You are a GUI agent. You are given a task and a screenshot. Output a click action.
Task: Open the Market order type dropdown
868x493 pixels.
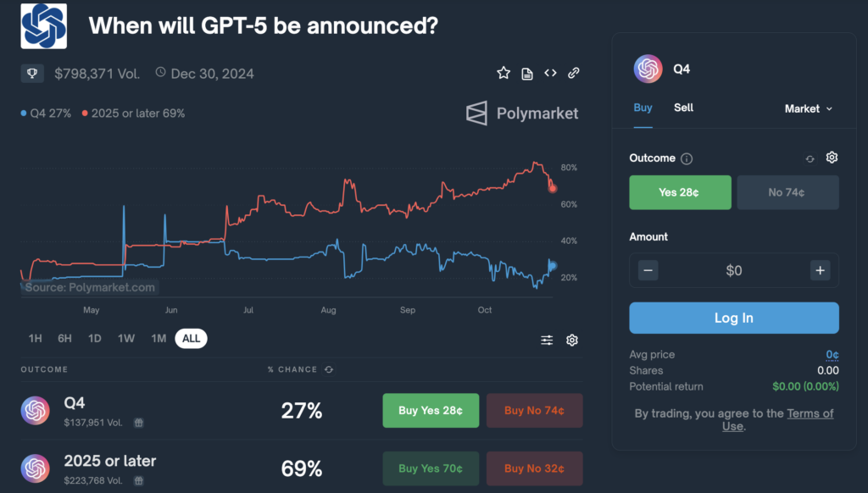(808, 108)
